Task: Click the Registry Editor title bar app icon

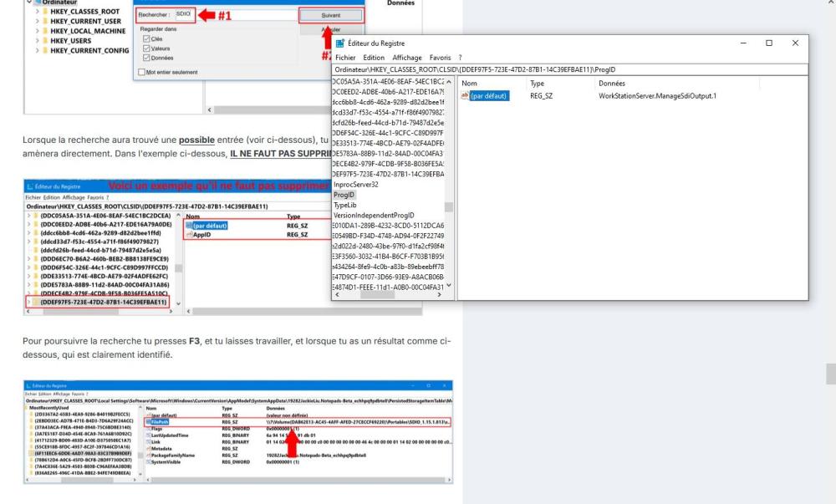Action: point(339,43)
